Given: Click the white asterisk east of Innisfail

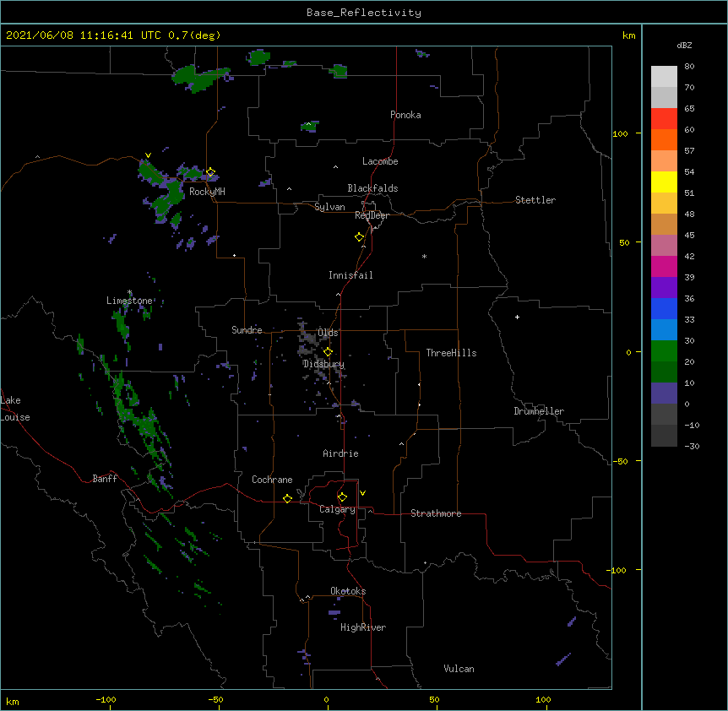Looking at the screenshot, I should pos(424,256).
